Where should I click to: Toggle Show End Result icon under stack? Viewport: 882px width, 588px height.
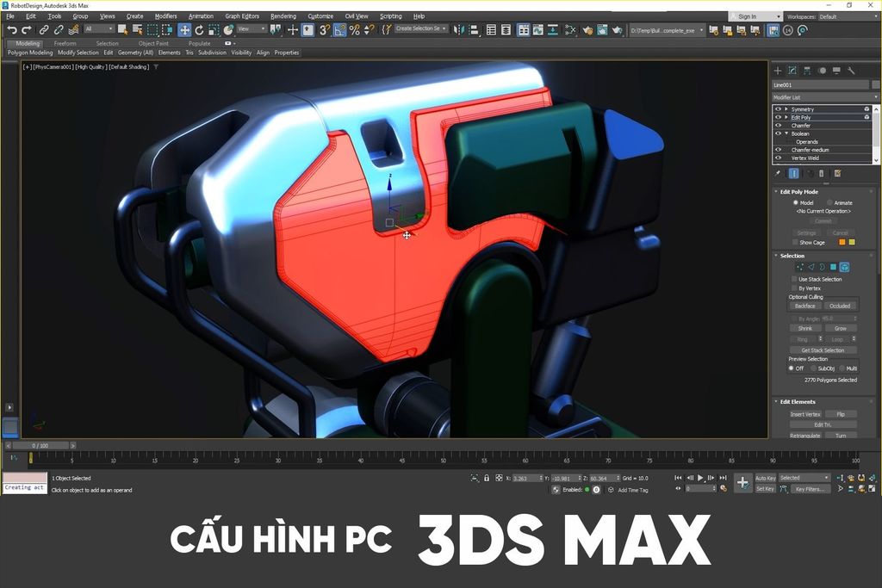[x=793, y=173]
